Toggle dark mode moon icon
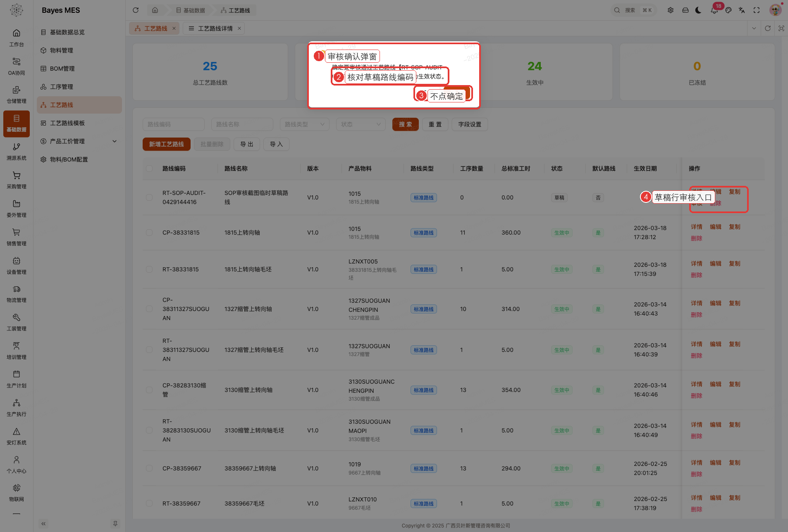The image size is (788, 532). coord(699,10)
